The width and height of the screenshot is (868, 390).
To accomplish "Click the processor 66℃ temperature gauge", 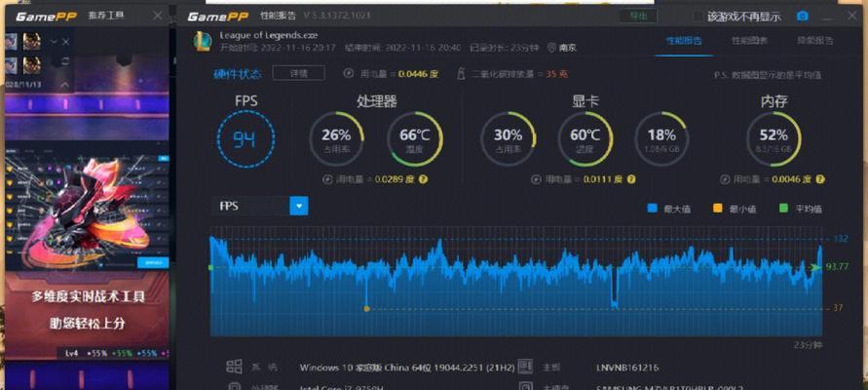I will 415,138.
